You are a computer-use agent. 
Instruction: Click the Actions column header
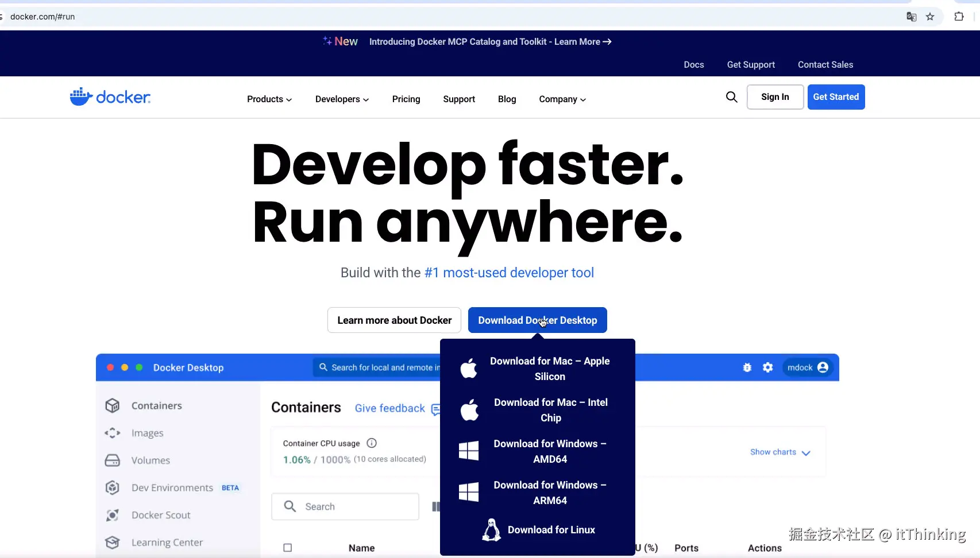click(765, 548)
